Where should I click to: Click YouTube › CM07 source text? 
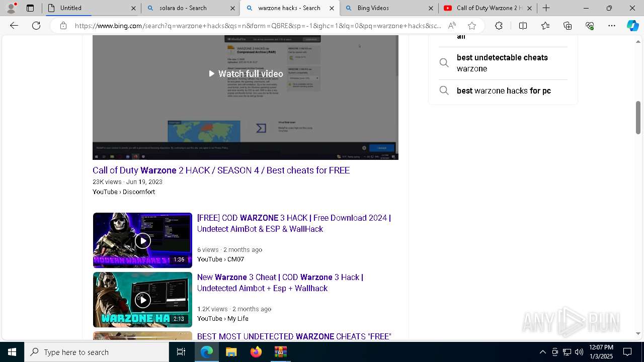point(220,259)
